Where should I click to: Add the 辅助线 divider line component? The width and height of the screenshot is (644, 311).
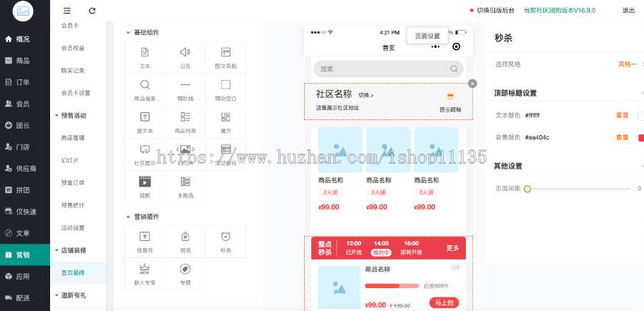click(185, 90)
